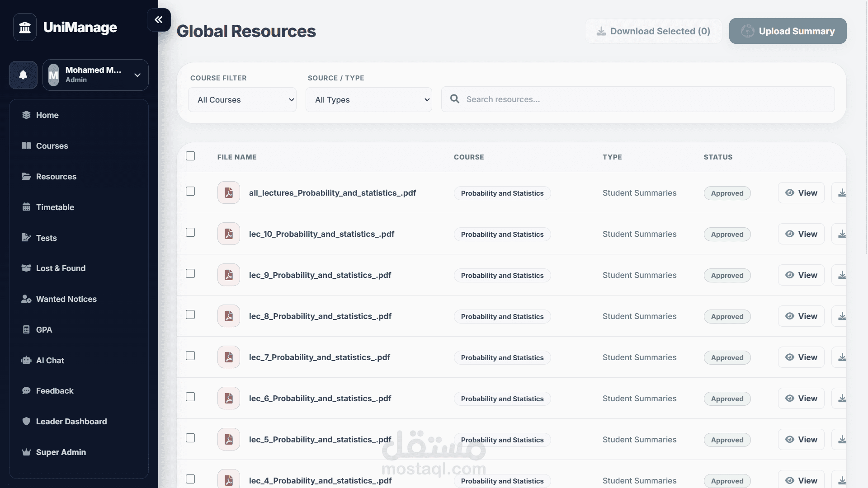Collapse the sidebar with double-chevron icon
868x488 pixels.
(159, 20)
